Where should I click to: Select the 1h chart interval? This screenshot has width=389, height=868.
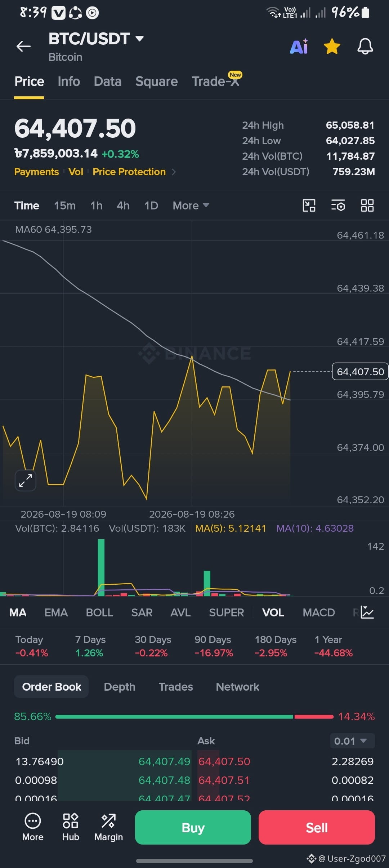coord(96,205)
